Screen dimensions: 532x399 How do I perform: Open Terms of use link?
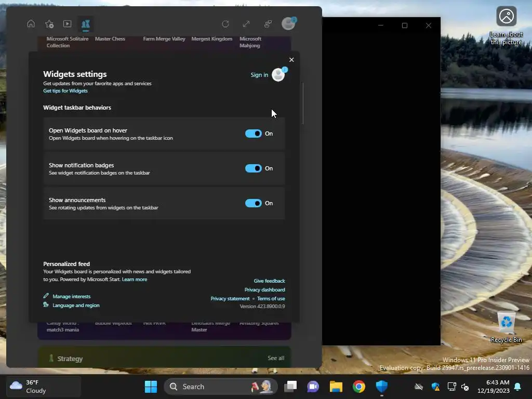pos(271,299)
